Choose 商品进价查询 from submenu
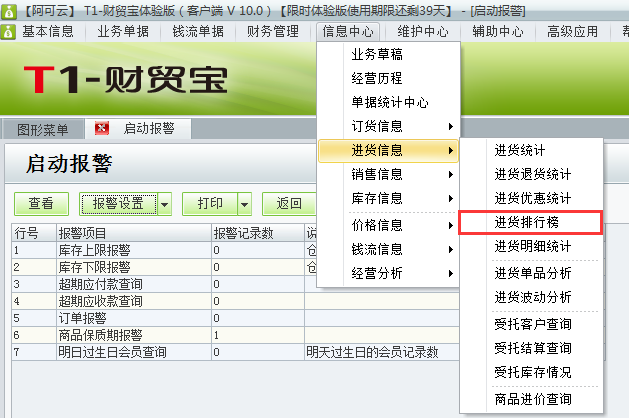Image resolution: width=629 pixels, height=418 pixels. tap(531, 399)
